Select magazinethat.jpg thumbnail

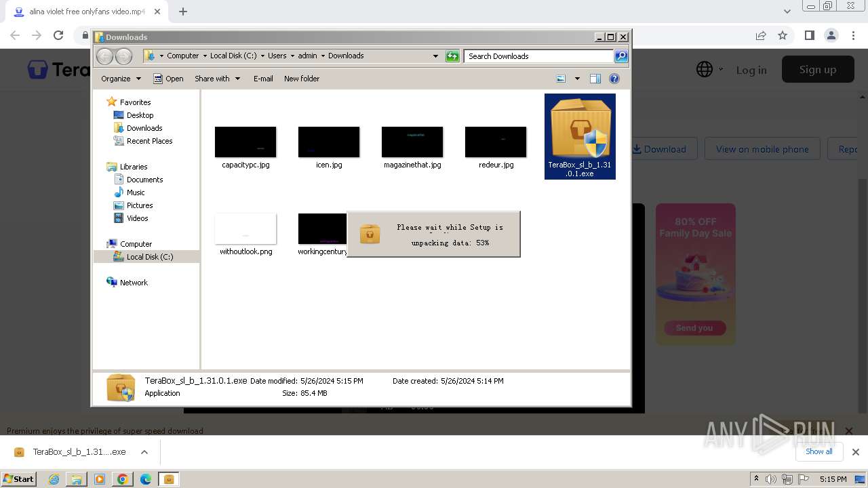pyautogui.click(x=412, y=142)
